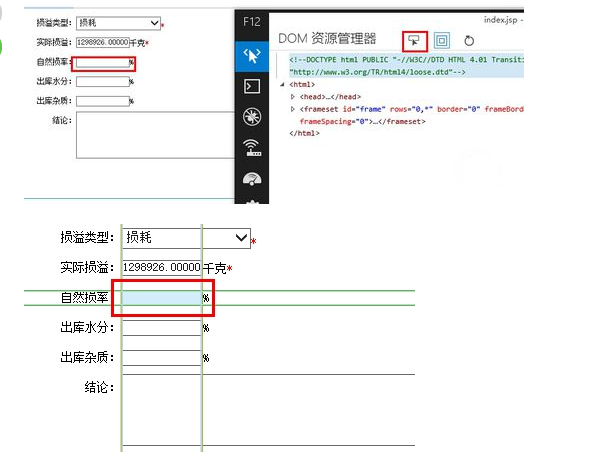The height and width of the screenshot is (463, 597).
Task: Open the Console tool in sidebar
Action: [x=252, y=86]
